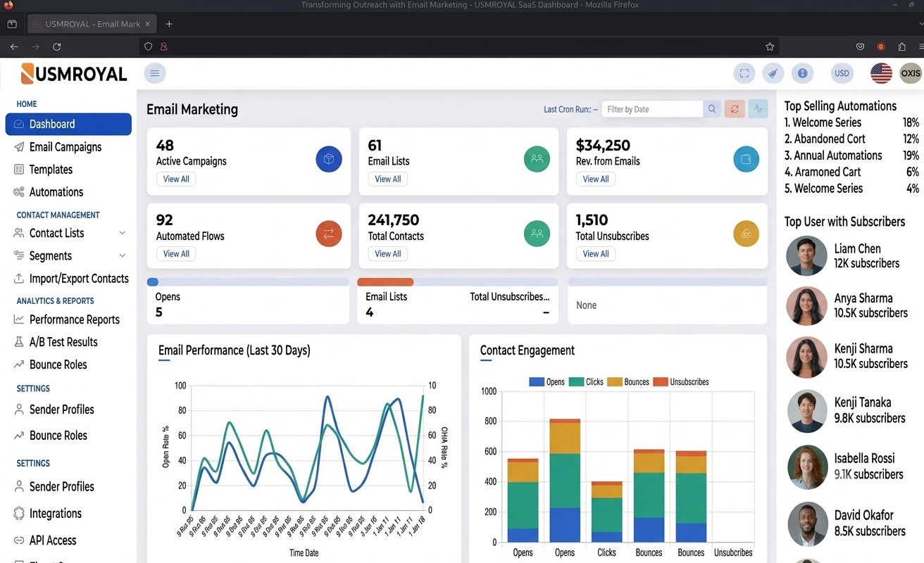Click the red refresh icon button
Image resolution: width=924 pixels, height=563 pixels.
click(x=735, y=109)
